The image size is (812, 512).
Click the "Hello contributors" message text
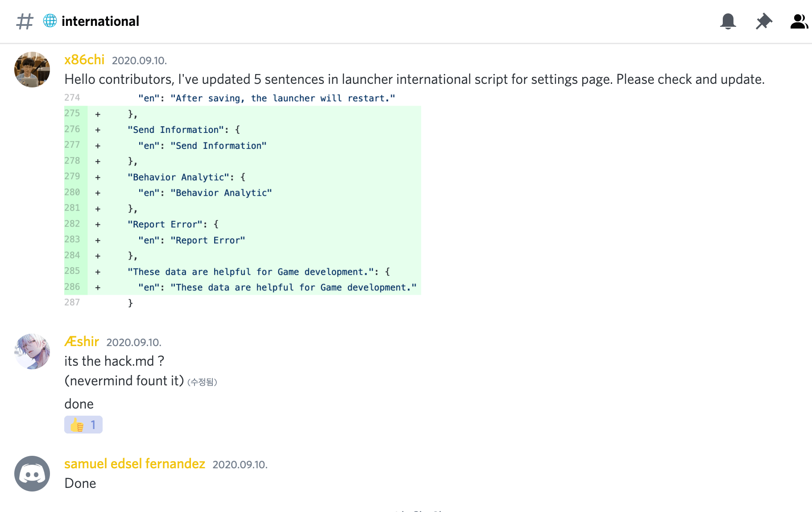tap(414, 79)
